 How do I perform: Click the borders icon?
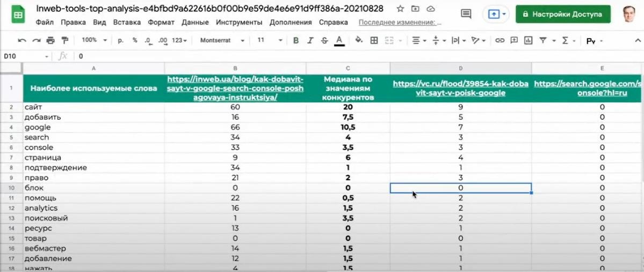coord(374,41)
